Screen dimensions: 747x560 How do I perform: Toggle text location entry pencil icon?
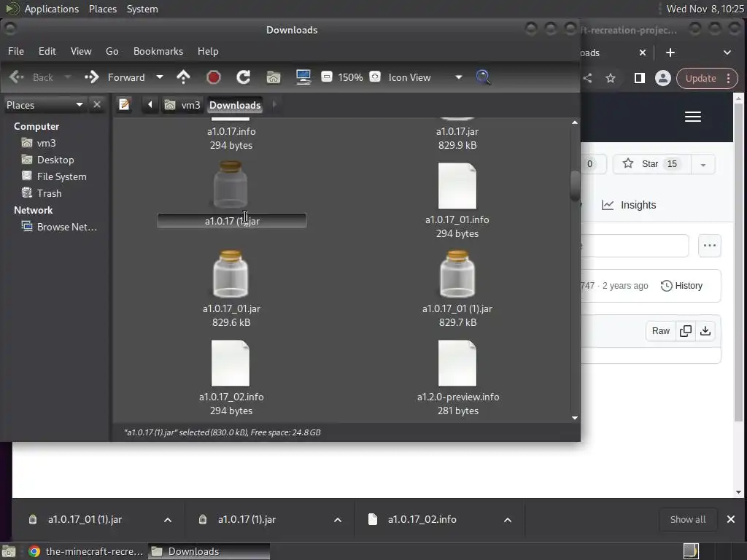pyautogui.click(x=124, y=104)
